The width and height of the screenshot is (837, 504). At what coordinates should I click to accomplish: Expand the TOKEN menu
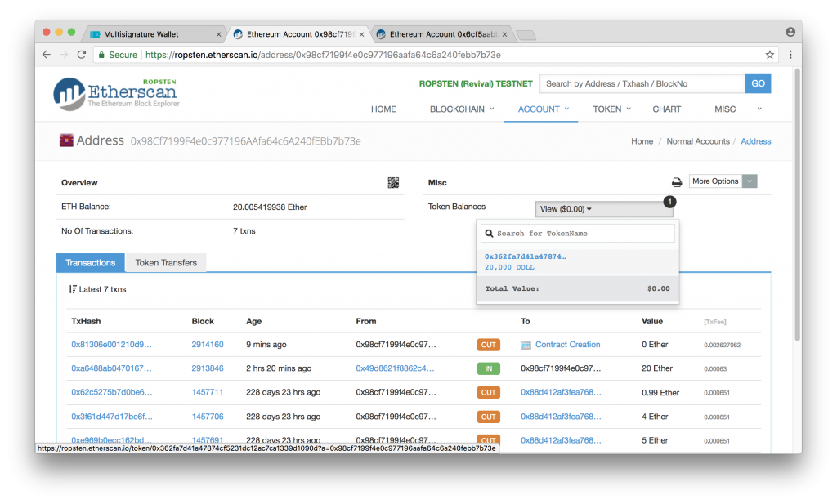(x=611, y=109)
